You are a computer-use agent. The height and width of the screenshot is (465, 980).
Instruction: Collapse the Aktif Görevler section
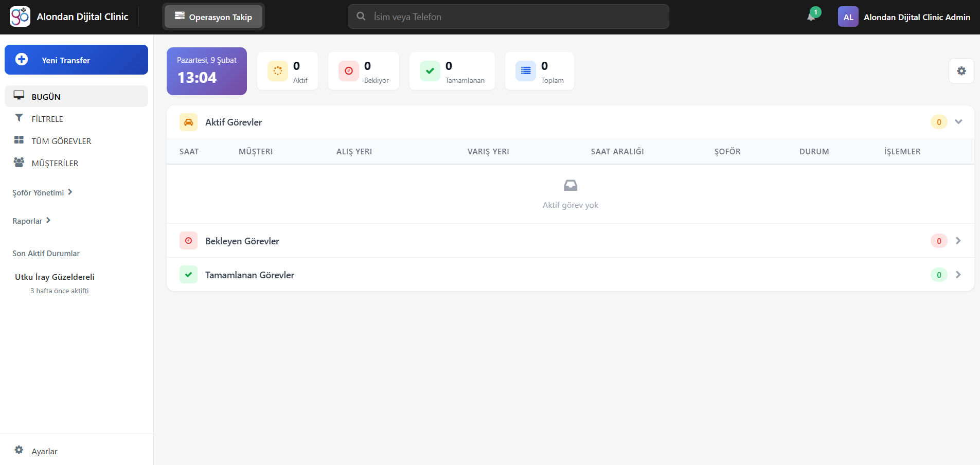click(x=958, y=122)
